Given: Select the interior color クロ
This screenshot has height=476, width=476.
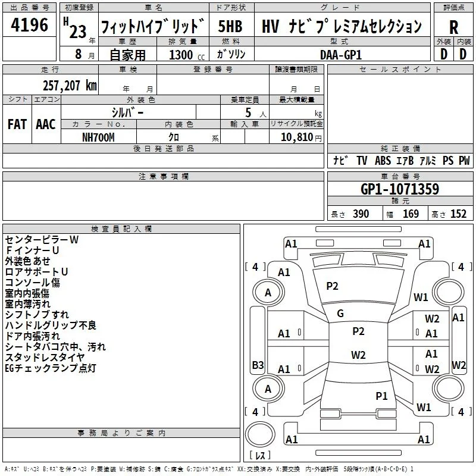Looking at the screenshot, I should point(174,137).
